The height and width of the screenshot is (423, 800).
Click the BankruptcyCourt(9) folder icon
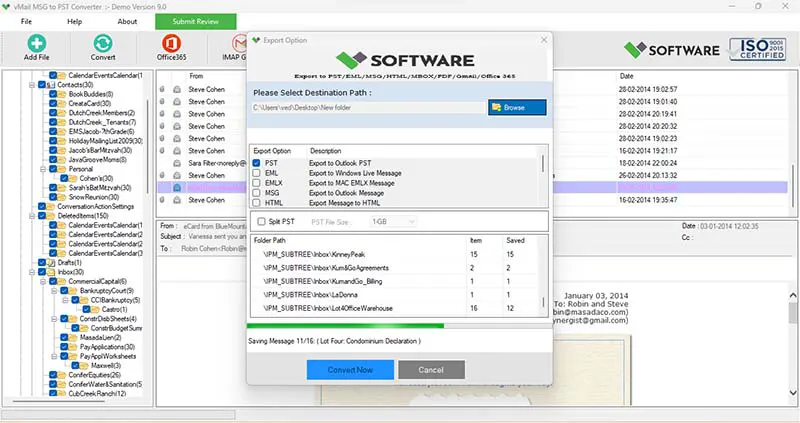(73, 291)
